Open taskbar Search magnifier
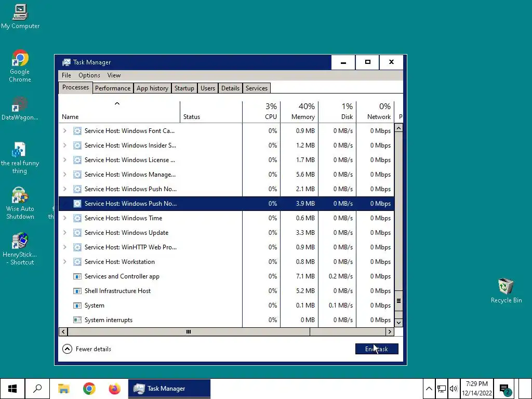The image size is (532, 399). point(37,389)
